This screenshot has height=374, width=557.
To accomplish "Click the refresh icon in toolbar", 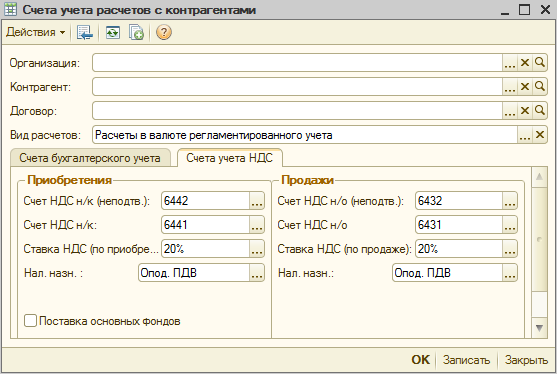I will point(113,32).
